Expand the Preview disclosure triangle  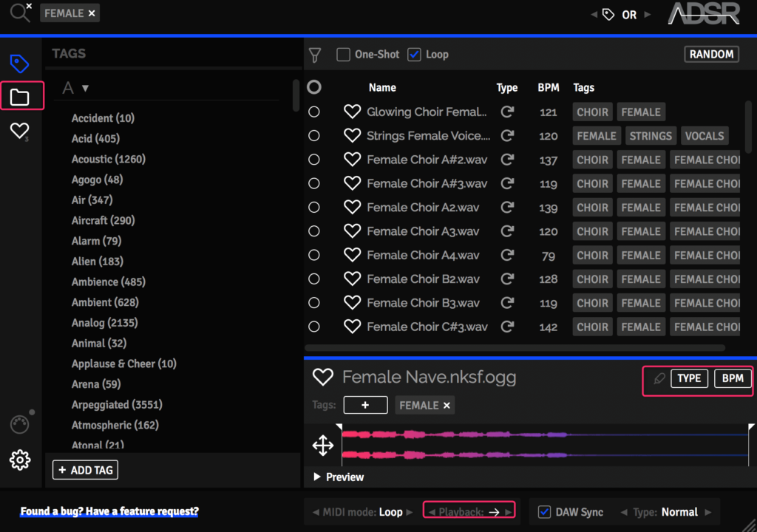pyautogui.click(x=318, y=477)
